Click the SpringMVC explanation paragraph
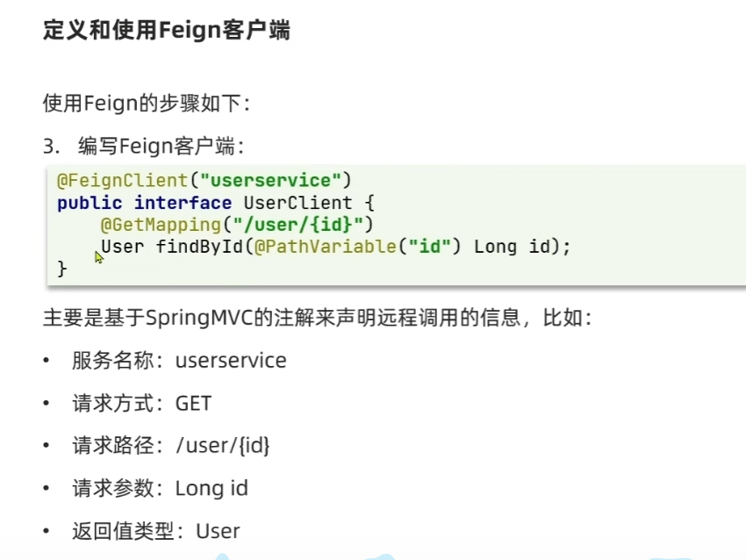This screenshot has height=560, width=746. pyautogui.click(x=316, y=317)
